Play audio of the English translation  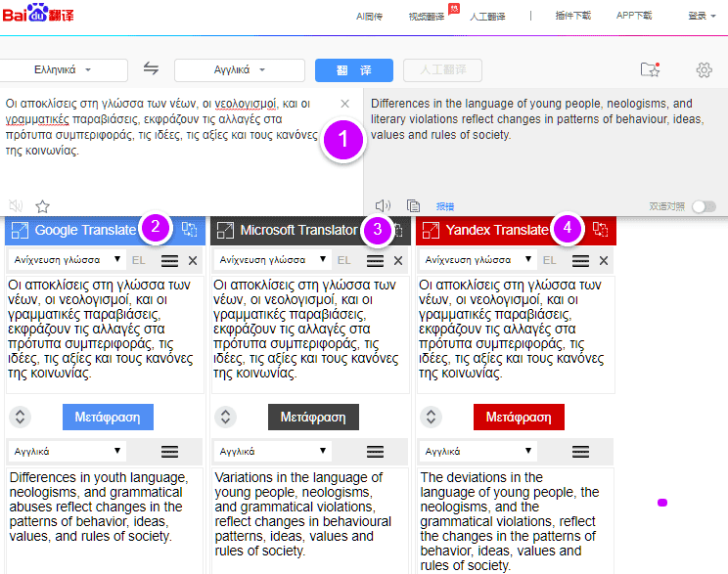pos(383,205)
